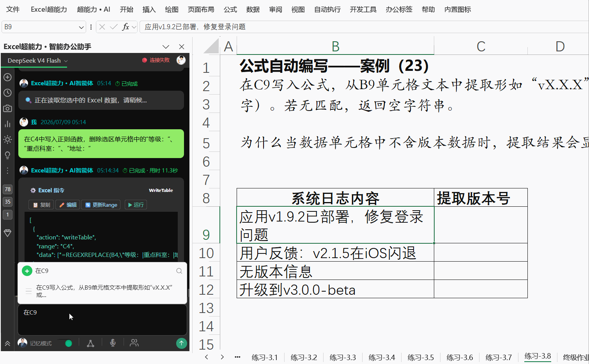589x364 pixels.
Task: Open the 页面布局 ribbon tab
Action: tap(201, 9)
